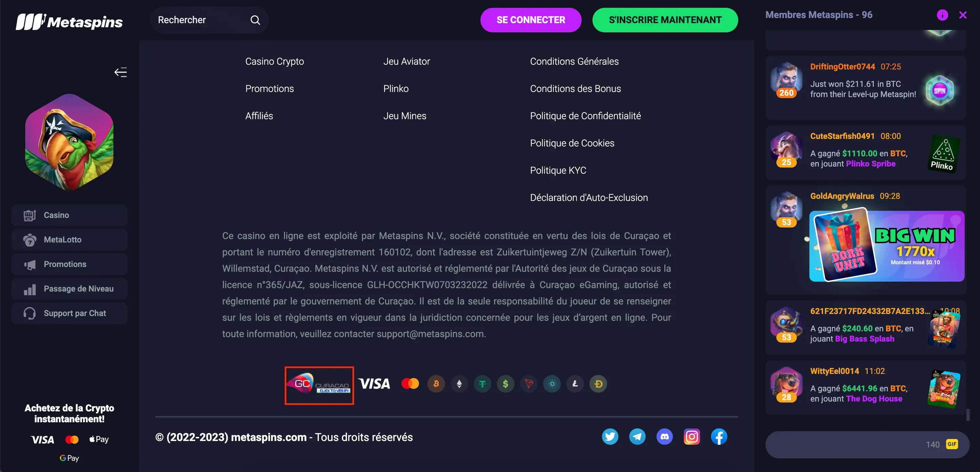Click the Apple Pay logo in sidebar
Screen dimensions: 980x472
coord(99,439)
